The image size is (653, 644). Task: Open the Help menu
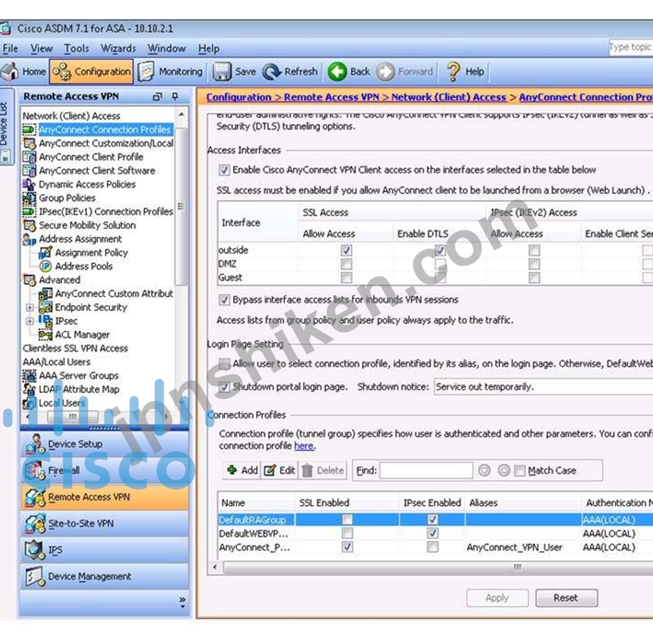point(208,48)
